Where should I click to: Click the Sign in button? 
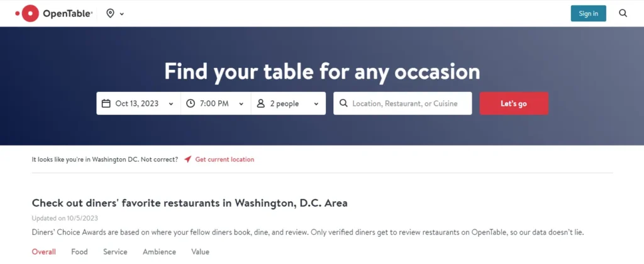[x=588, y=14]
